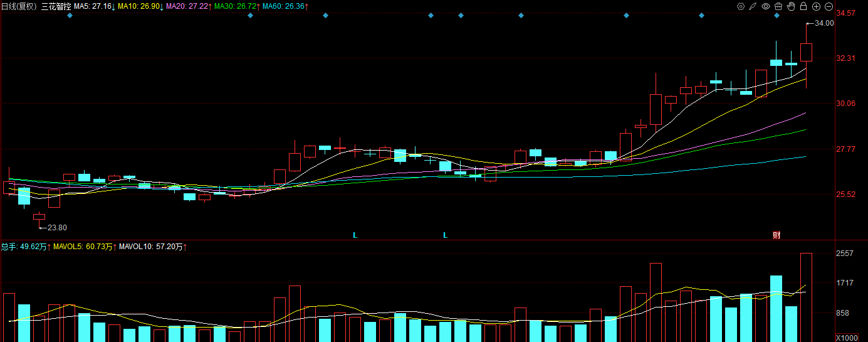Viewport: 868px width, 342px height.
Task: Click the 日线(复权) period label
Action: 19,6
